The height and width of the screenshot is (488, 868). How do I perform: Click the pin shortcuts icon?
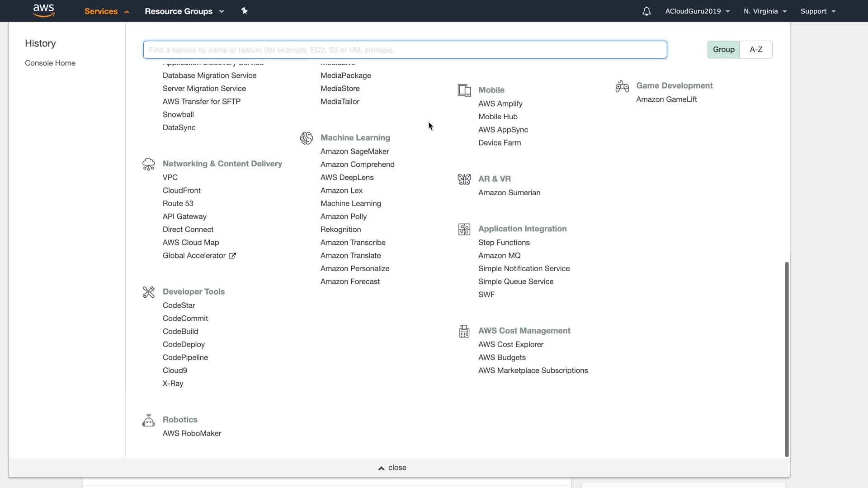pyautogui.click(x=245, y=11)
